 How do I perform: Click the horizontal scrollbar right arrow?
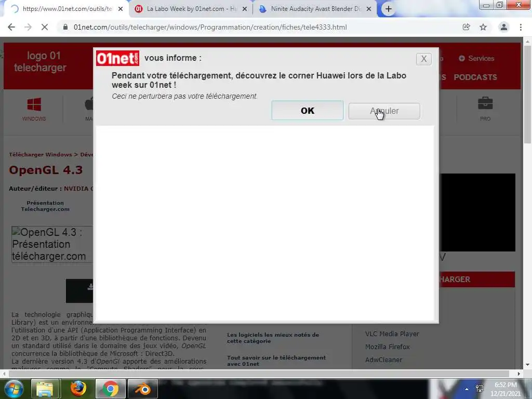tap(519, 374)
